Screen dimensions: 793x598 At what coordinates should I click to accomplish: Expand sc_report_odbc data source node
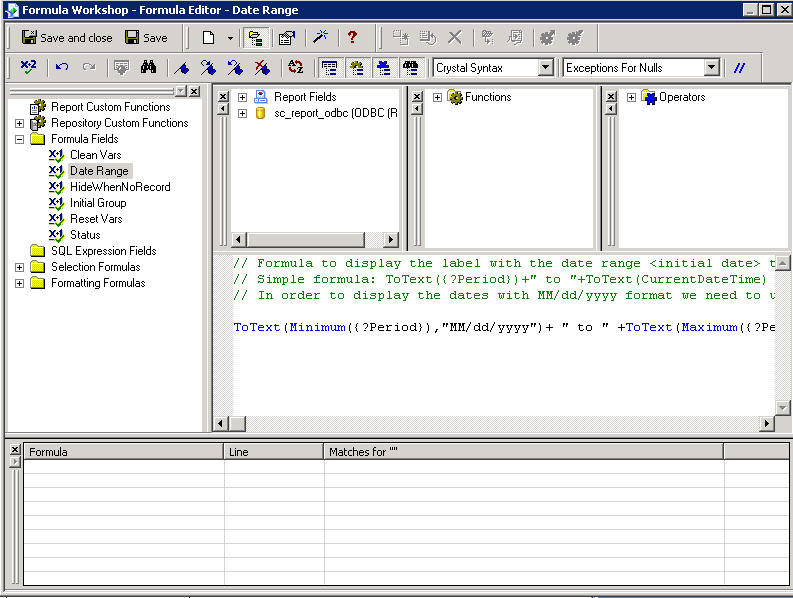[x=242, y=113]
